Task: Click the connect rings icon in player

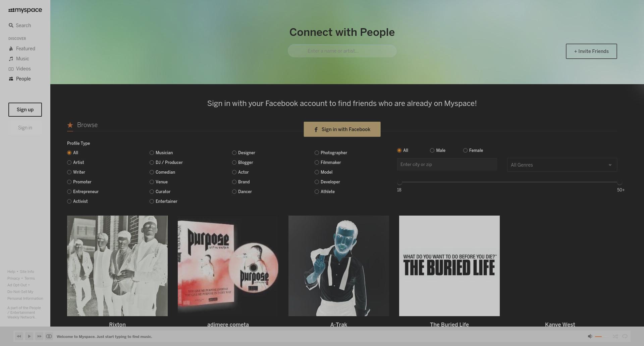Action: click(49, 336)
